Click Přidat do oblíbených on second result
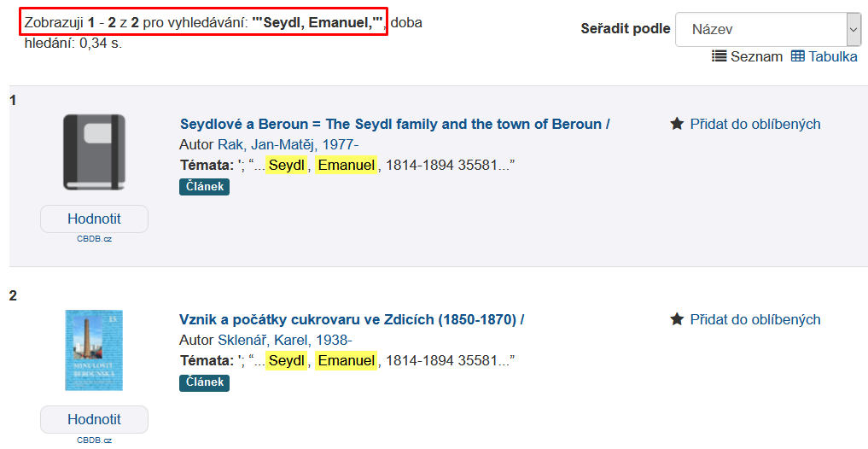The image size is (868, 449). 755,319
